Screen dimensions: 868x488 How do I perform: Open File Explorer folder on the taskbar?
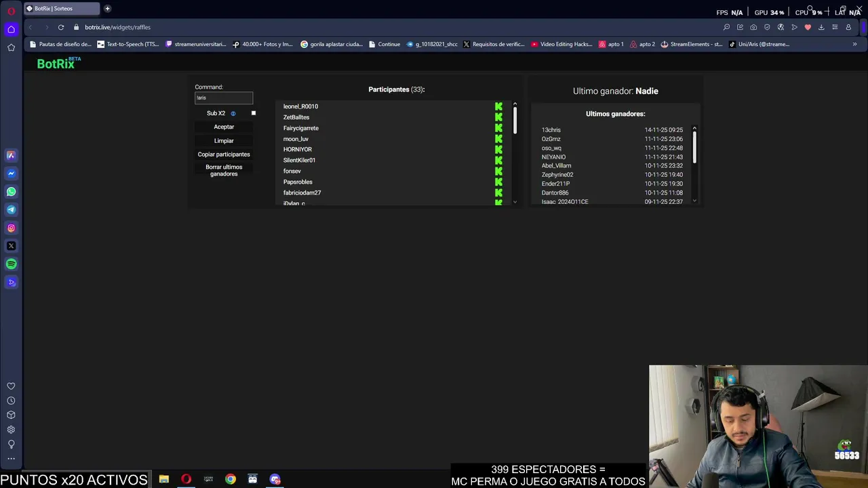click(164, 479)
